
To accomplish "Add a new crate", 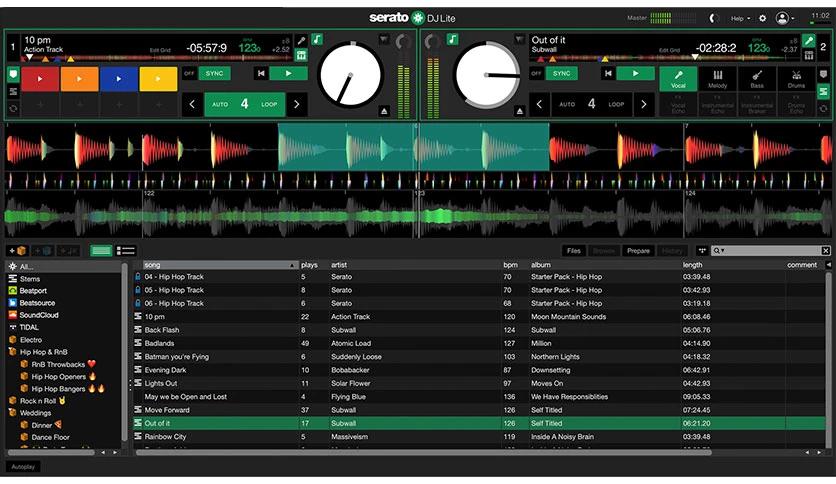I will click(17, 251).
